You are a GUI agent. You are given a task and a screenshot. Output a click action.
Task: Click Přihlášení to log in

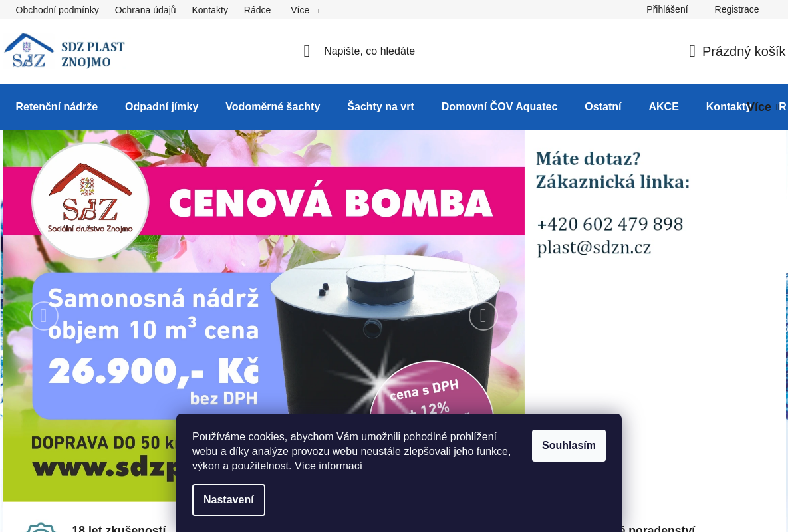tap(667, 9)
